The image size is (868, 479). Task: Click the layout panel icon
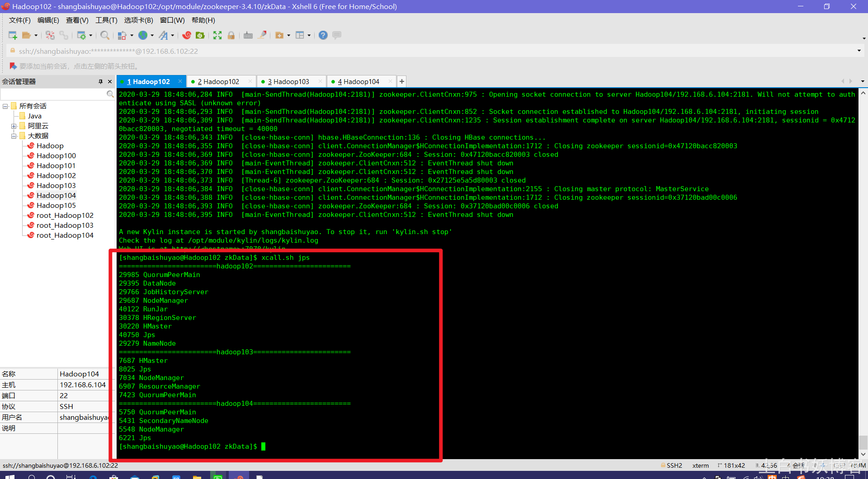[x=300, y=35]
